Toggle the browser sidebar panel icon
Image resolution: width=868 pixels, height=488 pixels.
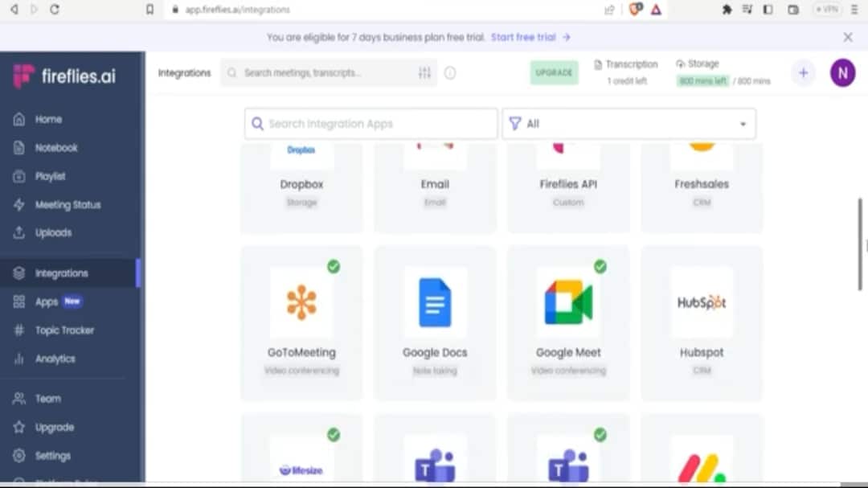point(768,10)
